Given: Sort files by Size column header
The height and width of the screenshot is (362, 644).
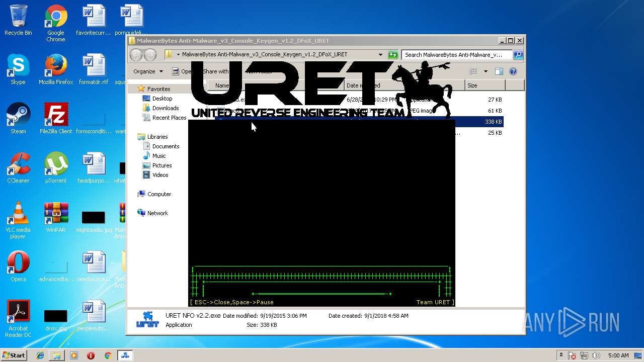Looking at the screenshot, I should 485,85.
